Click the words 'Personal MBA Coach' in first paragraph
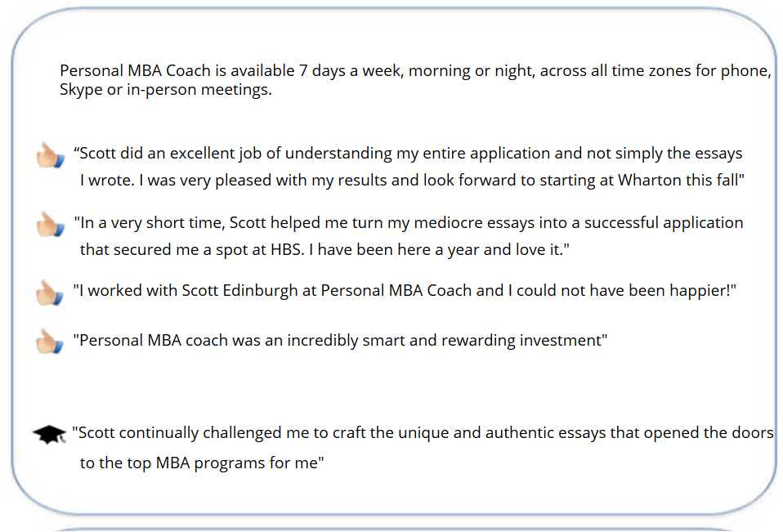The height and width of the screenshot is (532, 783). pyautogui.click(x=136, y=71)
